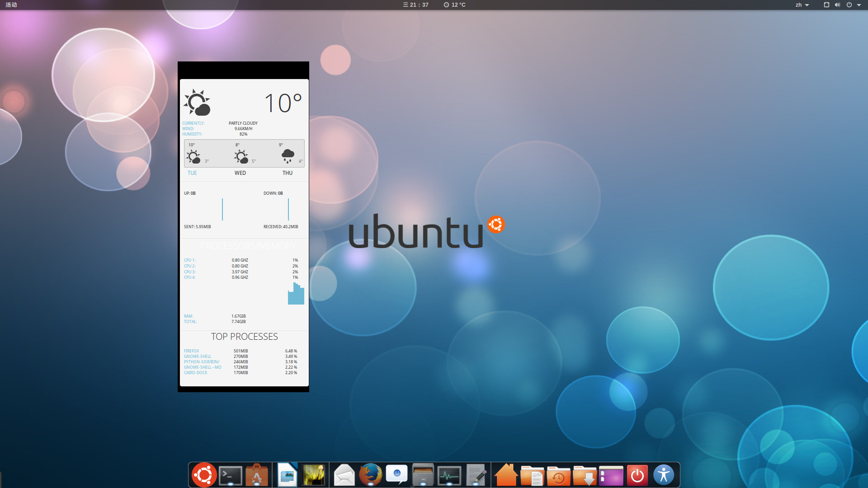
Task: Click the THU forecast day label
Action: [x=288, y=173]
